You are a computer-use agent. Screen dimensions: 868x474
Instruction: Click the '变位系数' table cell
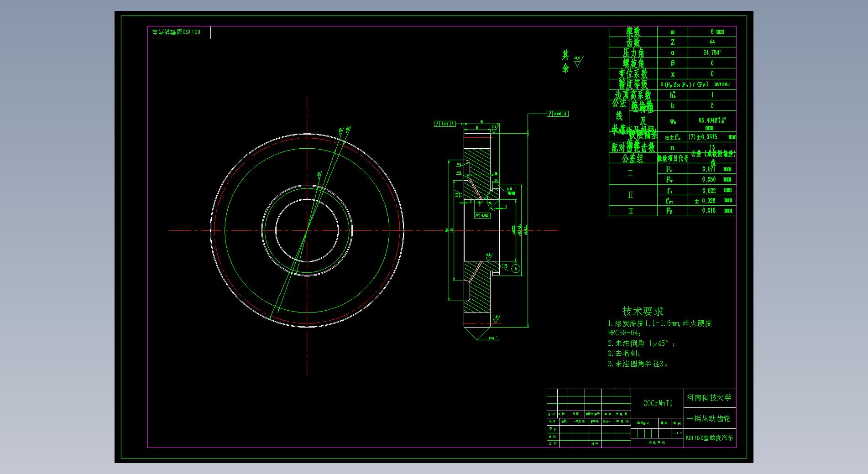pos(633,74)
